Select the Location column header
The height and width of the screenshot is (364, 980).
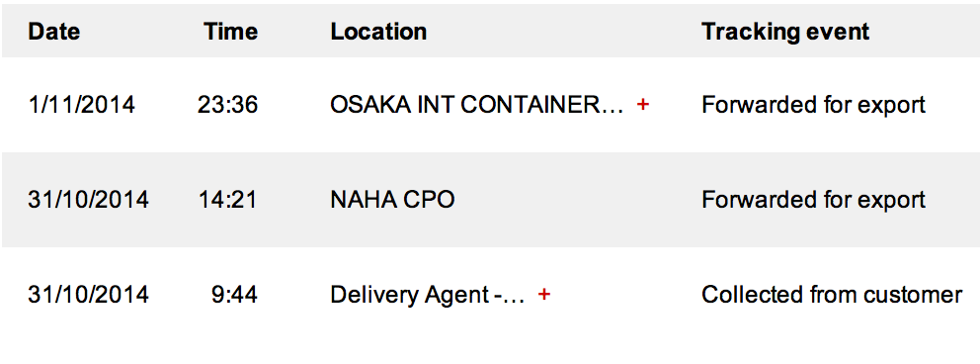tap(378, 32)
